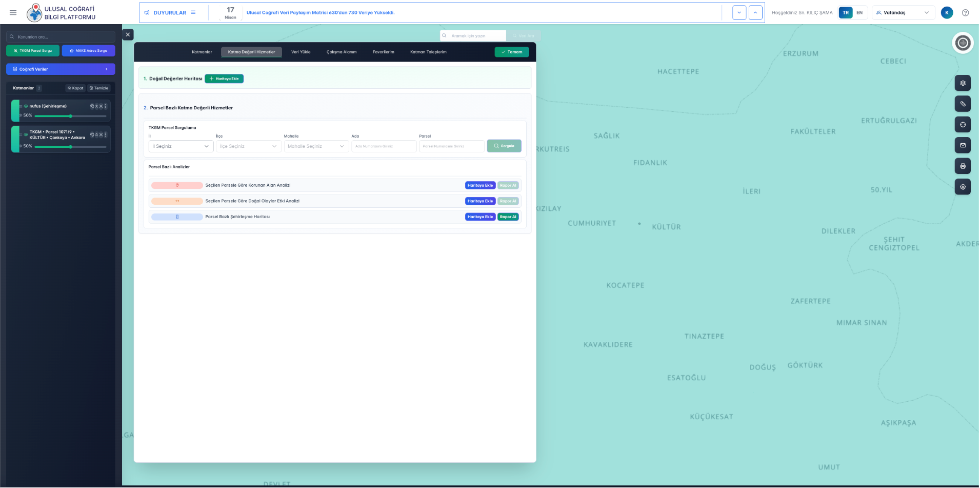Open the Mahalle Seçiniz dropdown
Viewport: 980px width, 488px height.
point(316,146)
